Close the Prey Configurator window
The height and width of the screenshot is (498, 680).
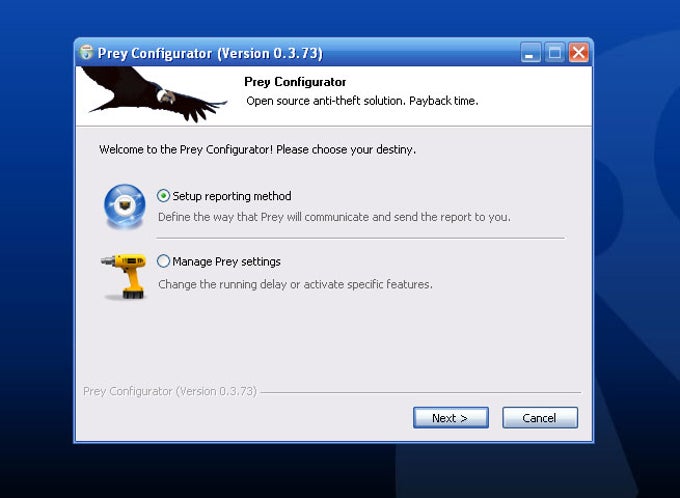tap(579, 52)
